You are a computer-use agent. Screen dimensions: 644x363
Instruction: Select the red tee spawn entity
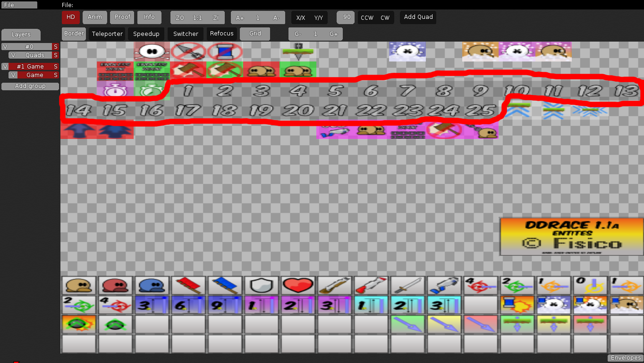(x=116, y=285)
